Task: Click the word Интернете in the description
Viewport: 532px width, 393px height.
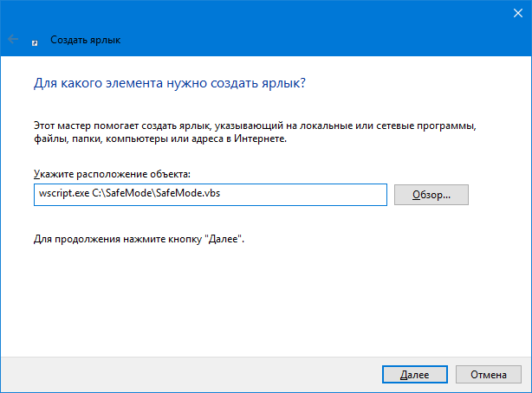Action: pos(260,139)
